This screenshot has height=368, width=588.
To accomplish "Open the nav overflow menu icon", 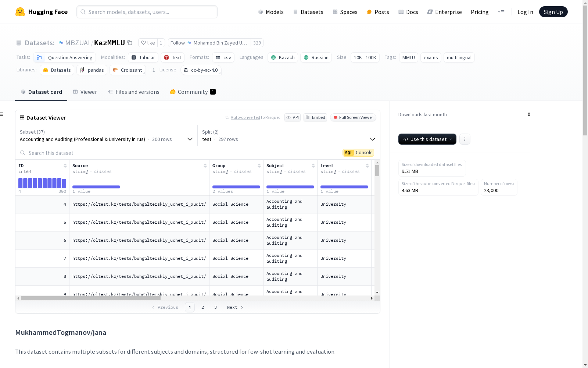I will [x=501, y=12].
